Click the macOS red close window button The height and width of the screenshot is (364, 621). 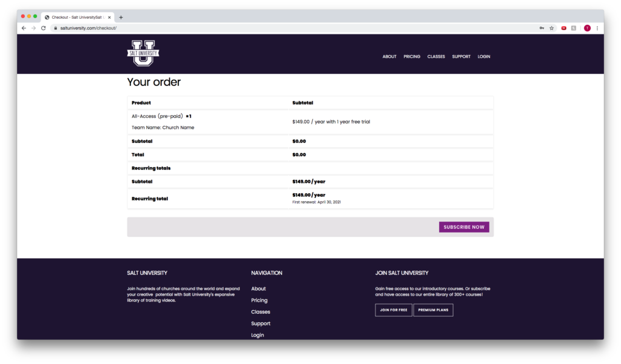(23, 16)
